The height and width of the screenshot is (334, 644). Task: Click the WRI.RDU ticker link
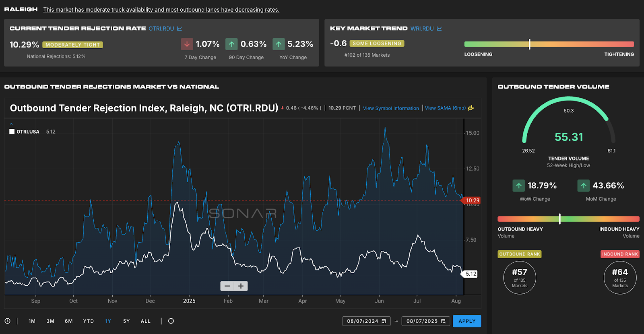(x=422, y=29)
